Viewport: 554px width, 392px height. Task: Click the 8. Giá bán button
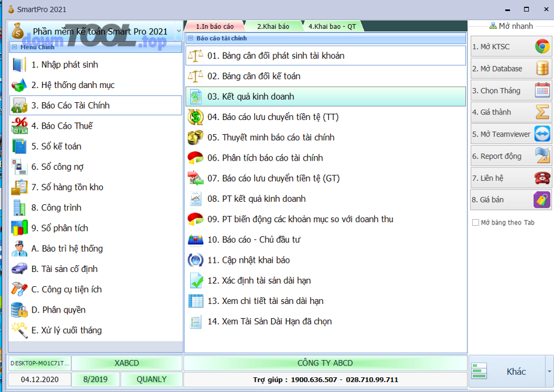coord(512,200)
